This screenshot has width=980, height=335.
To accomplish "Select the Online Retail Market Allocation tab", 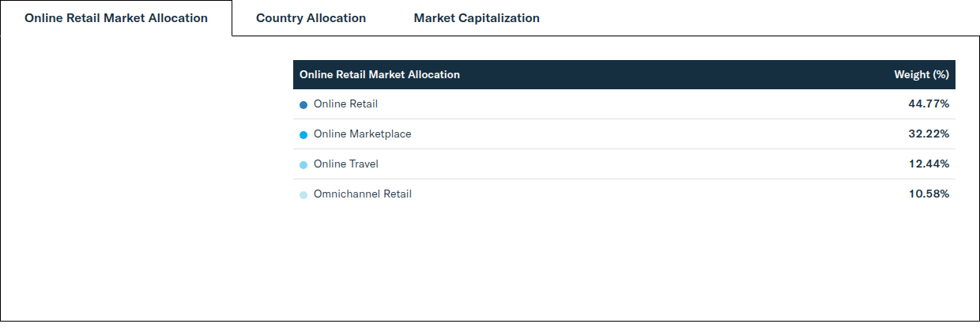I will [x=116, y=18].
